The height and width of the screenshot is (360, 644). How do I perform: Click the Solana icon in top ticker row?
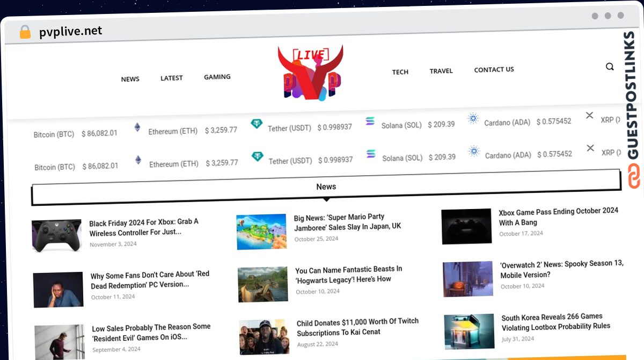(370, 121)
